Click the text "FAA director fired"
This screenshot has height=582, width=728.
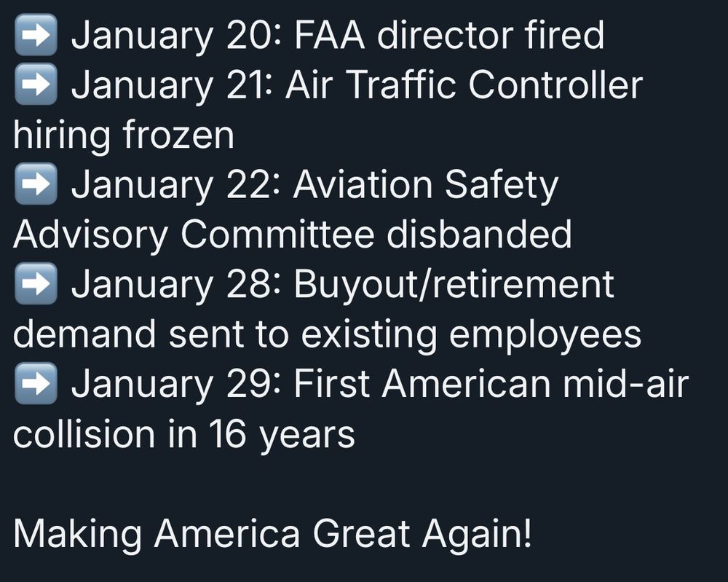click(x=449, y=35)
